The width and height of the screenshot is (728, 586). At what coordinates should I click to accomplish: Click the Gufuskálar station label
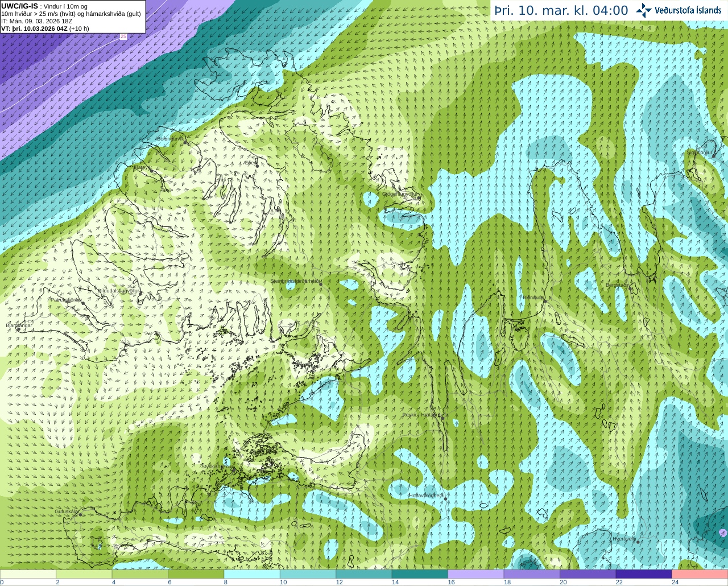(x=66, y=511)
